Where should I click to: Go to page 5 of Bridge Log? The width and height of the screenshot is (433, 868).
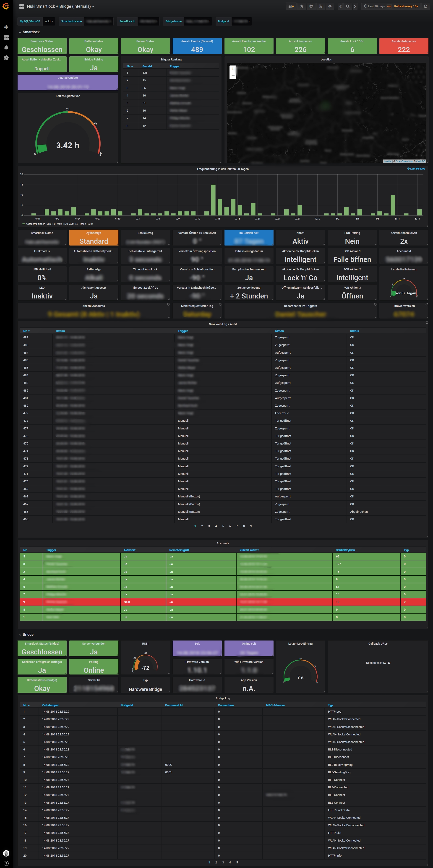click(x=237, y=863)
